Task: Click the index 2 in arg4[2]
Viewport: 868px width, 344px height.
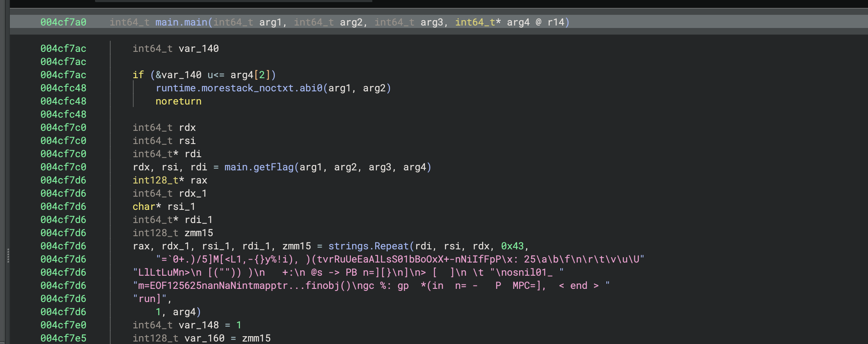Action: tap(262, 75)
